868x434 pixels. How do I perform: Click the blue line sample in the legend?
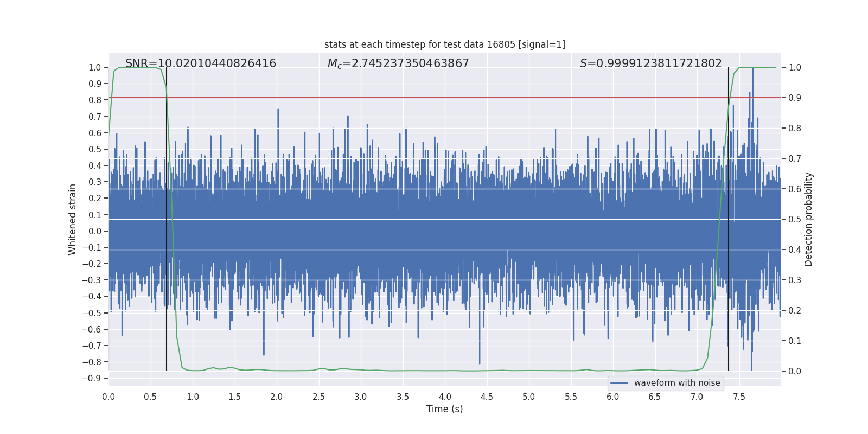tap(620, 383)
